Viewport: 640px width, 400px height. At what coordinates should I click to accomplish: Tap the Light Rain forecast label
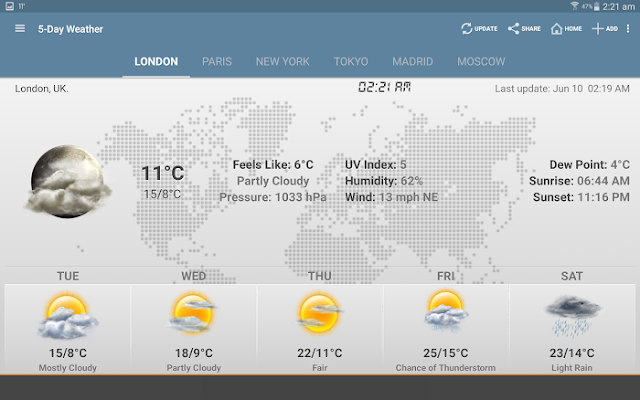pyautogui.click(x=571, y=368)
